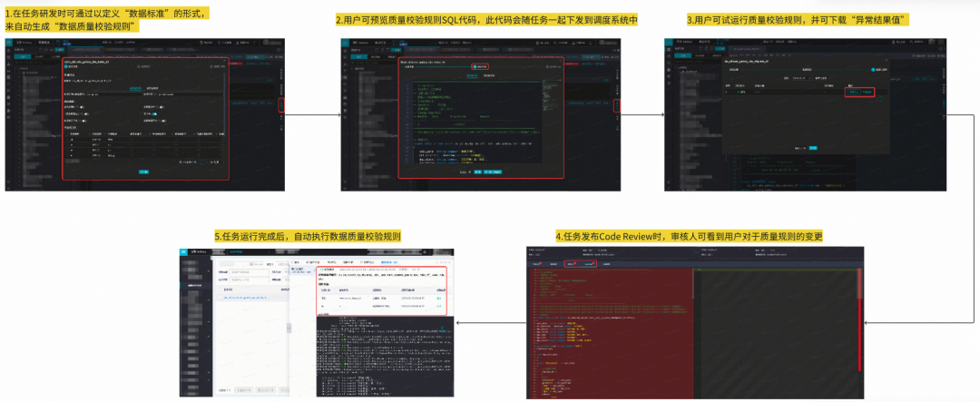Screen dimensions: 980x402
Task: Select the active third step indicator in step 3 dialog
Action: [877, 69]
